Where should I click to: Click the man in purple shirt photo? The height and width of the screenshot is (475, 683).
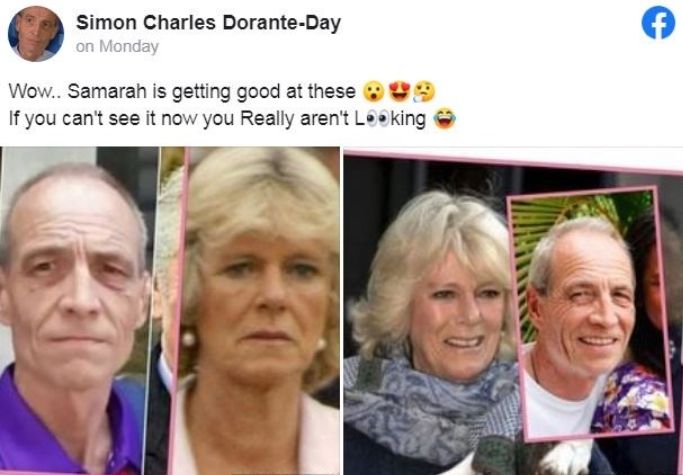click(x=76, y=311)
